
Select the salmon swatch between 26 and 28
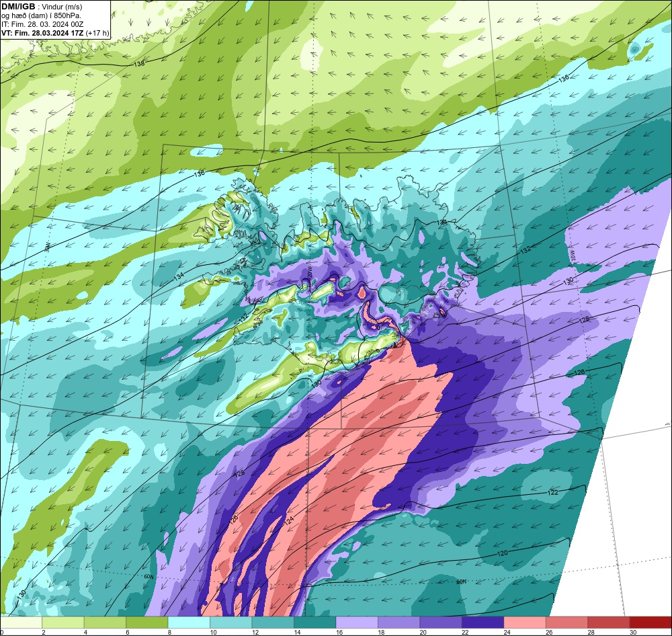[567, 623]
